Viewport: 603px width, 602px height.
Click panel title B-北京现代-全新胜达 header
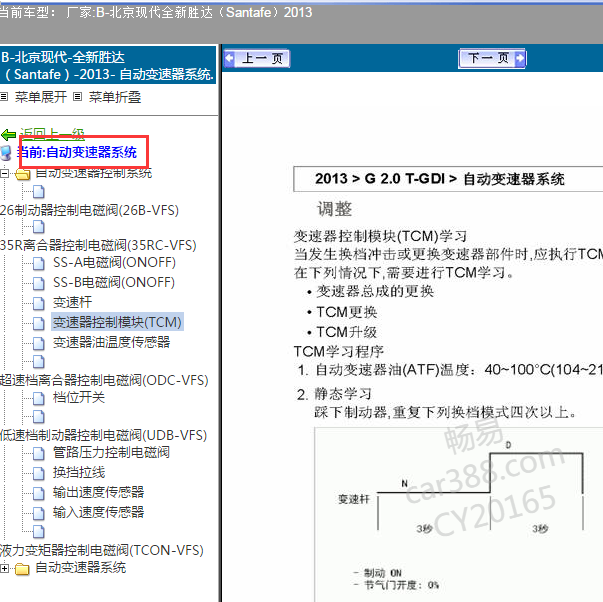tap(108, 65)
